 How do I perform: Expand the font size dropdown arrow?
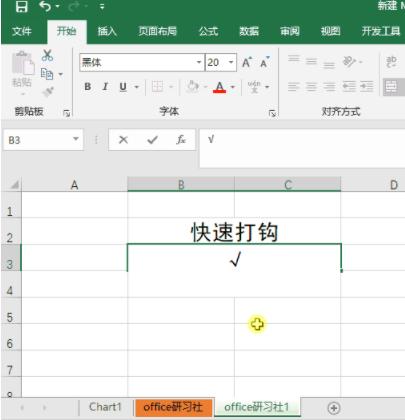coord(231,62)
